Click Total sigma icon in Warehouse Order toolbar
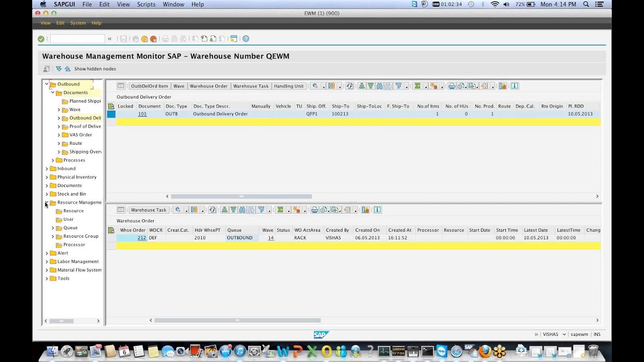This screenshot has height=362, width=644. tap(280, 210)
